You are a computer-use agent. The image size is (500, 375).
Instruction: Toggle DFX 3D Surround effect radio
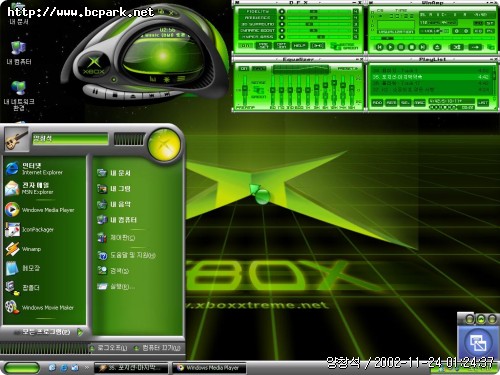(x=282, y=24)
